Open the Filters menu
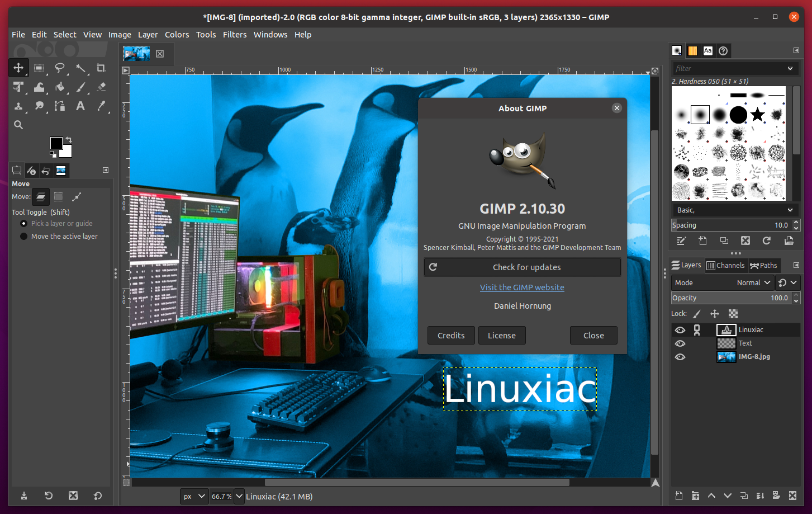This screenshot has width=812, height=514. [x=235, y=35]
